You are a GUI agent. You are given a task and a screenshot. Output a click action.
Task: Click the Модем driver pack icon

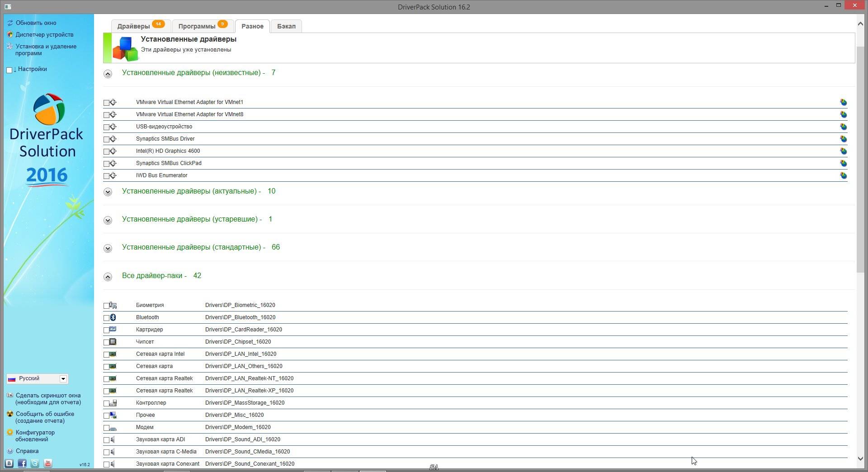113,427
